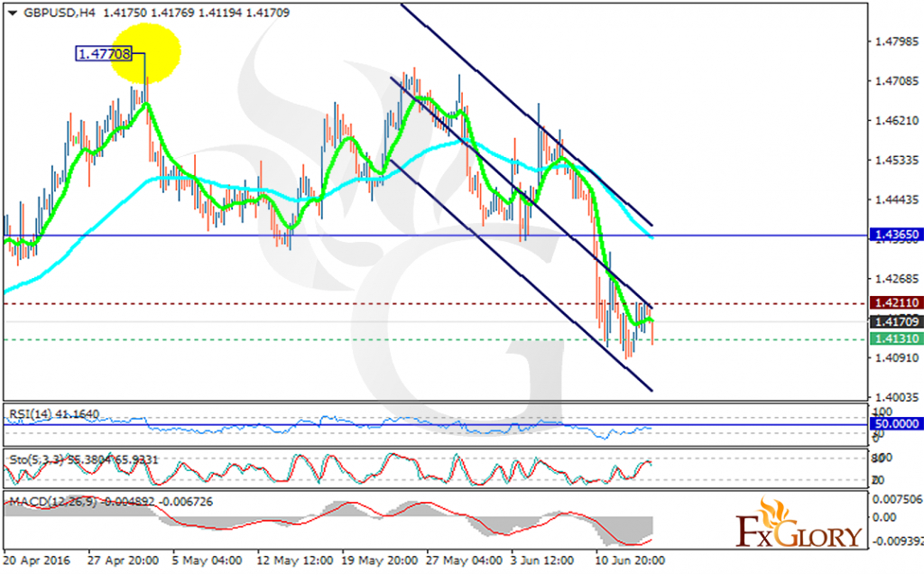Click the GBPUSD,H4 symbol title

pos(59,13)
